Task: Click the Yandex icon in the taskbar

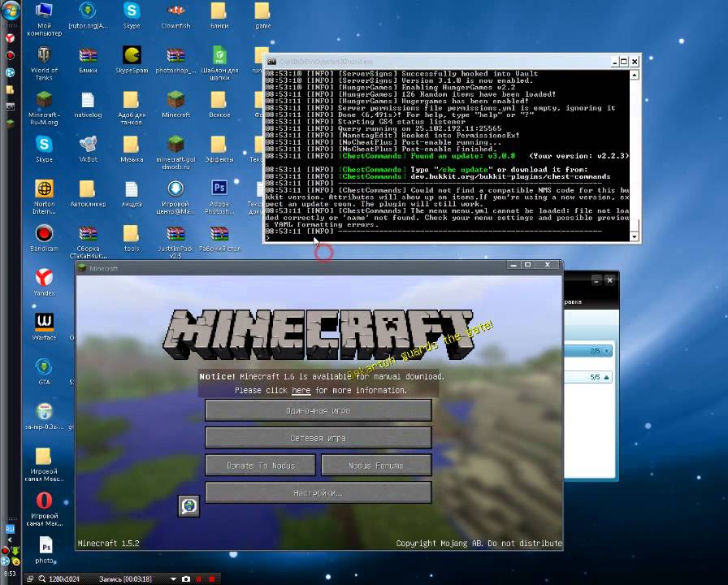Action: coord(10,38)
